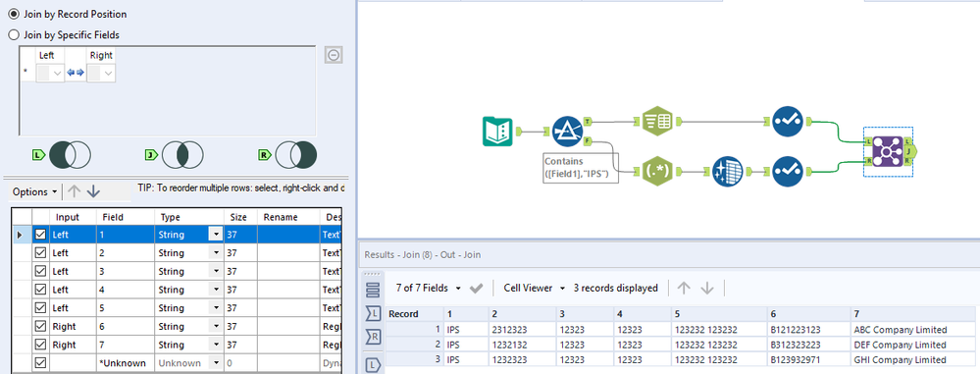Image resolution: width=980 pixels, height=374 pixels.
Task: Click the Filter tool's F output anchor
Action: pyautogui.click(x=589, y=141)
